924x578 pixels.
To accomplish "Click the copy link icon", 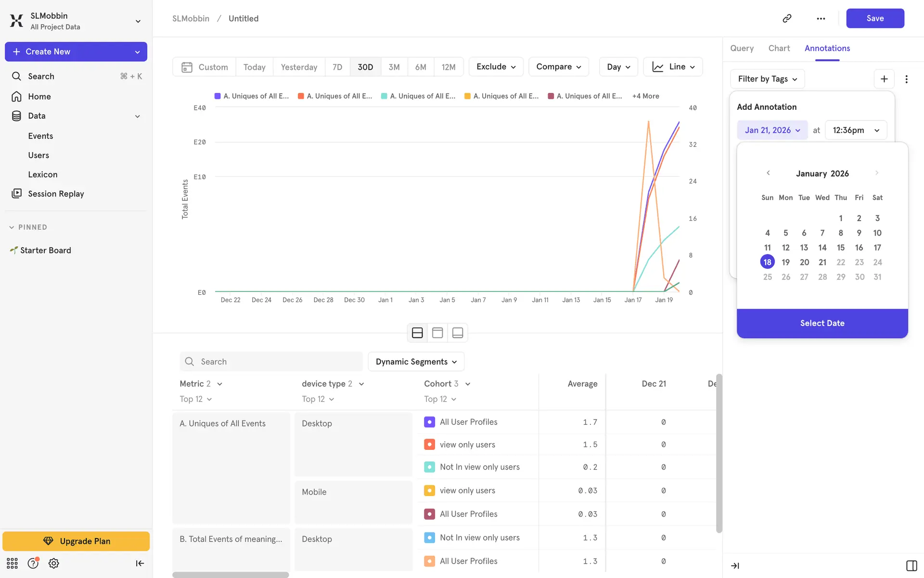I will click(x=787, y=18).
